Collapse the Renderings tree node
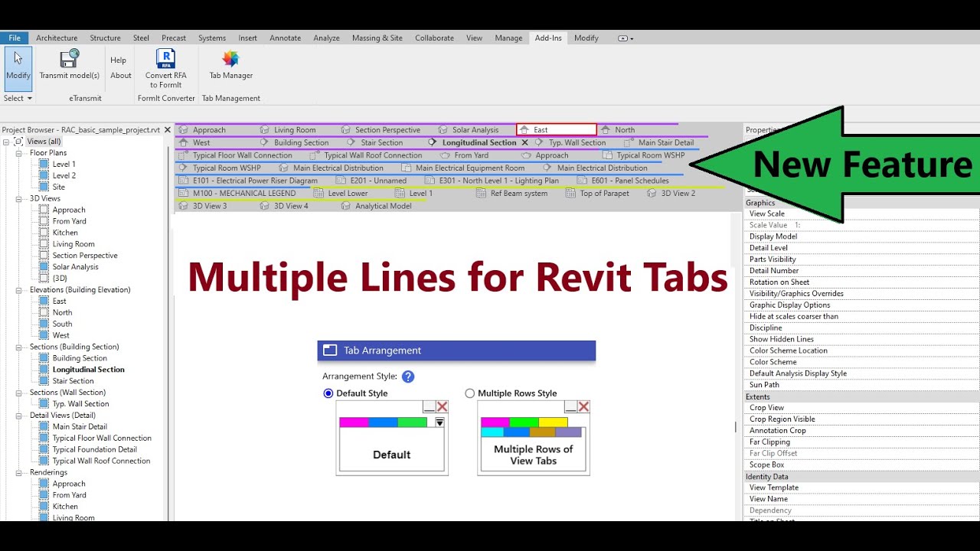 click(x=18, y=472)
